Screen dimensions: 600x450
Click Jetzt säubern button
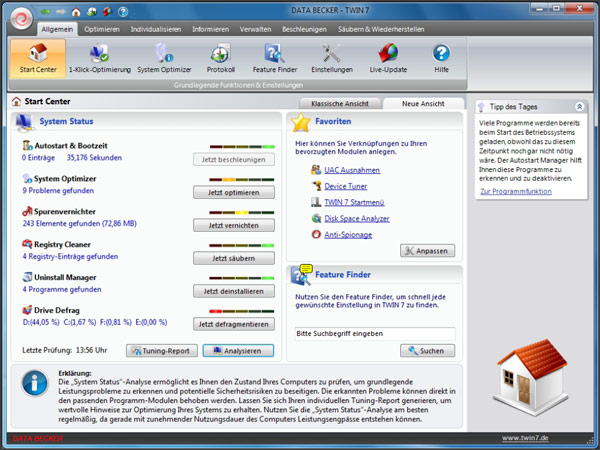234,258
